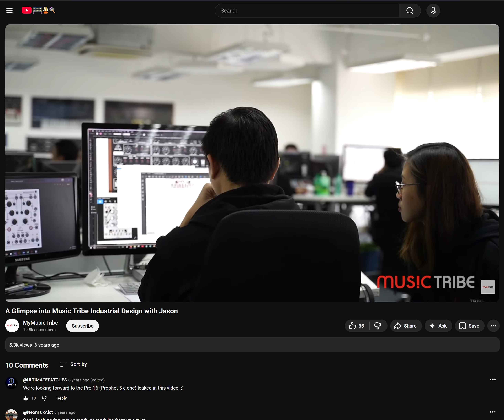The width and height of the screenshot is (504, 420).
Task: Like the ULTIMATEPATCHES comment
Action: click(x=26, y=398)
